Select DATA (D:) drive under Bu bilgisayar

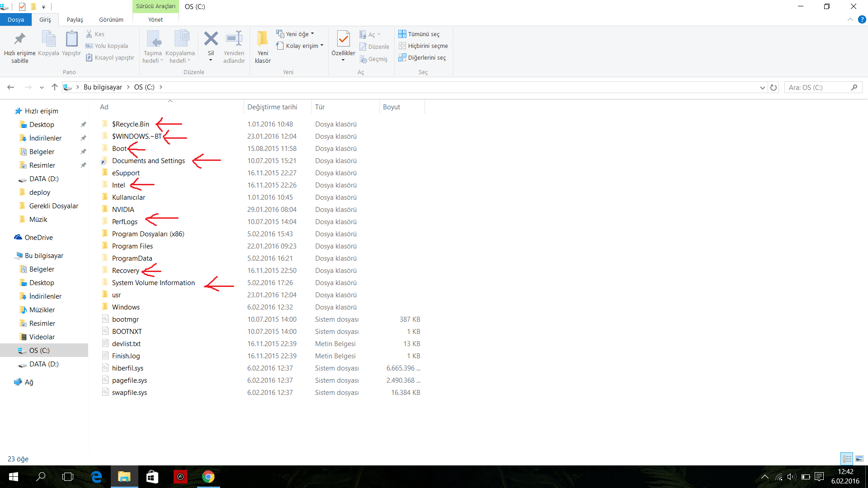pos(43,364)
